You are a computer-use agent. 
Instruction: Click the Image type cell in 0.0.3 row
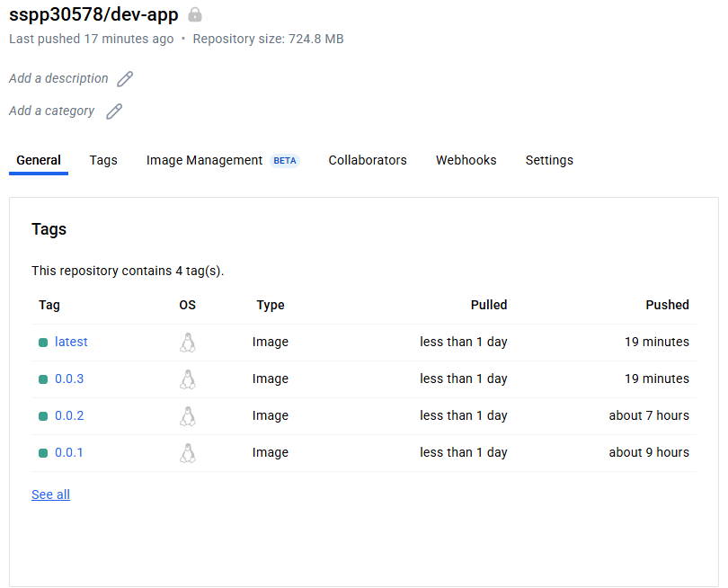(271, 379)
